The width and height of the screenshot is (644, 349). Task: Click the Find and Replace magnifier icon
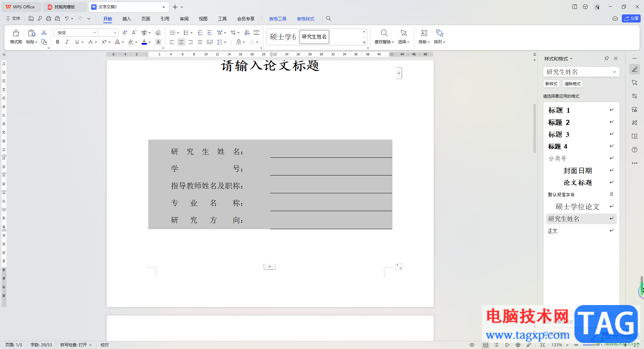click(384, 33)
